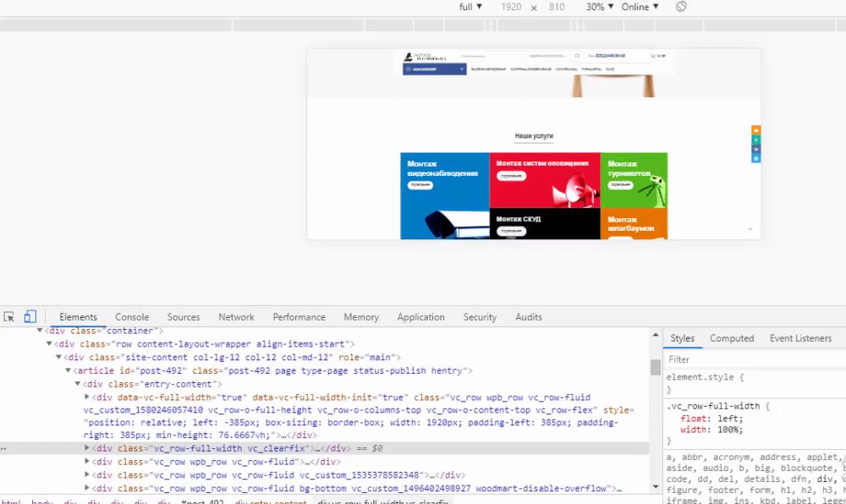This screenshot has width=846, height=504.
Task: Click the phone number link in preview header
Action: tap(611, 56)
